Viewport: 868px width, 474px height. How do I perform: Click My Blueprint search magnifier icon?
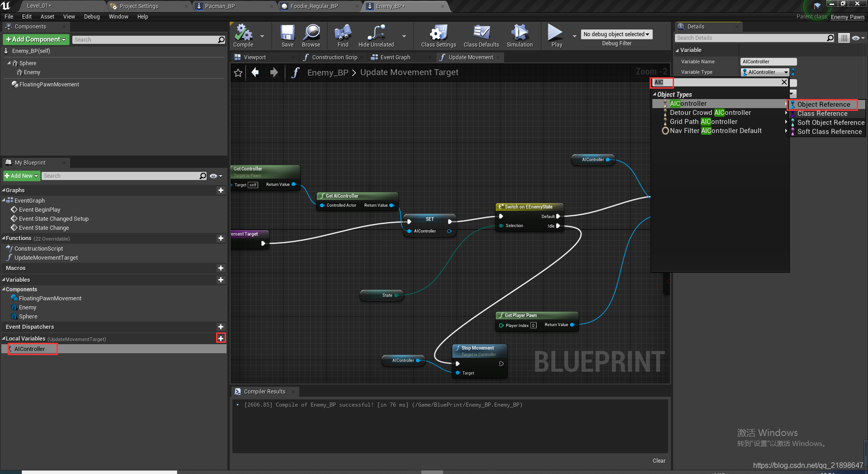(x=203, y=176)
